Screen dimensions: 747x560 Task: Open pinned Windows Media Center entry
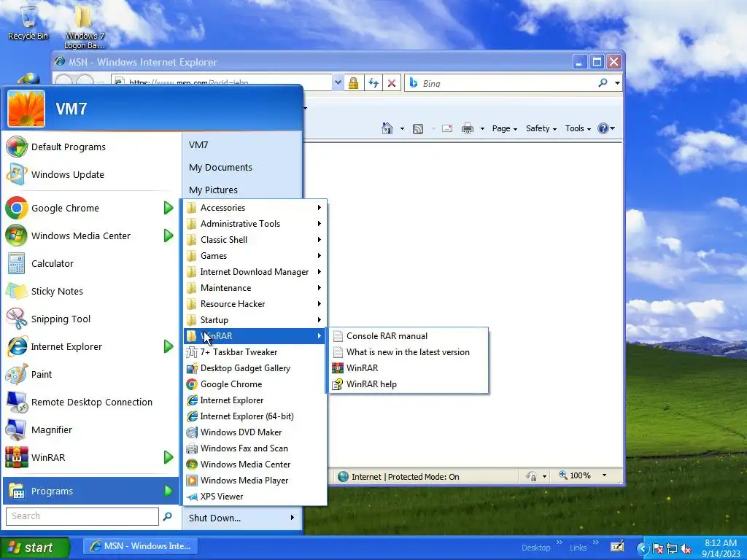(x=90, y=236)
